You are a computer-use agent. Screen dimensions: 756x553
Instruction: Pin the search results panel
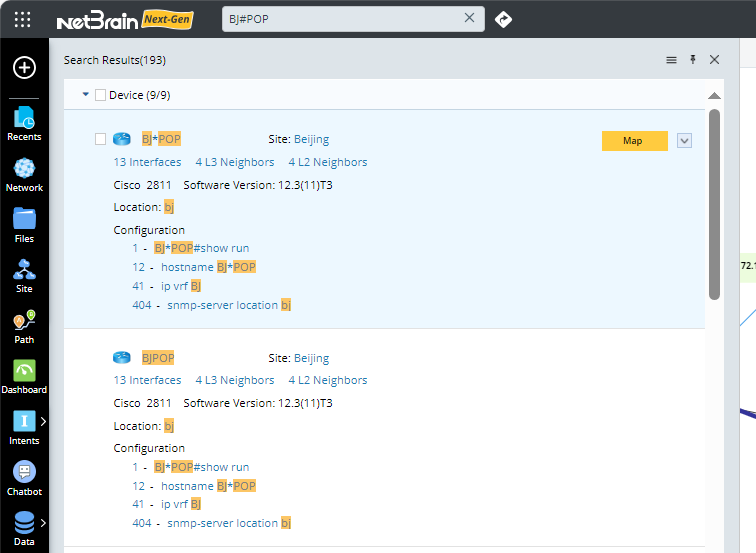[693, 59]
